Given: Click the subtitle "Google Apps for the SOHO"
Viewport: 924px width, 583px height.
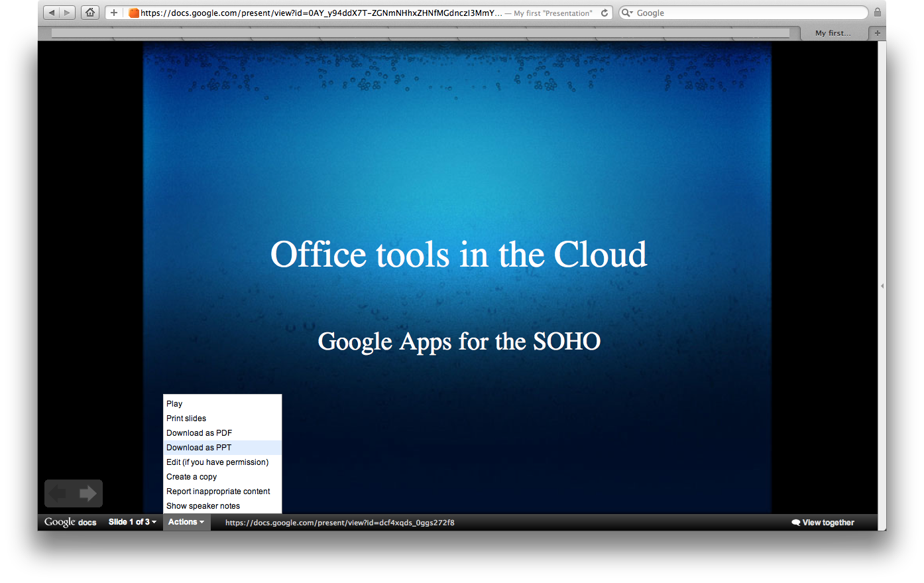Looking at the screenshot, I should (459, 342).
